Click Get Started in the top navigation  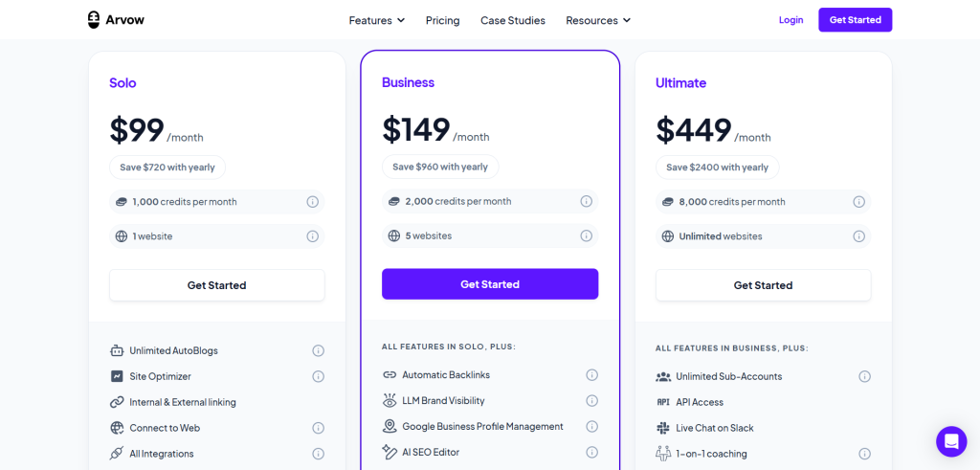pos(855,20)
